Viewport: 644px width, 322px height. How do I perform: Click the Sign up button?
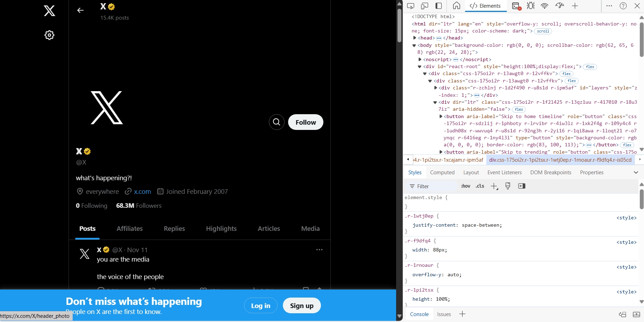pos(302,306)
